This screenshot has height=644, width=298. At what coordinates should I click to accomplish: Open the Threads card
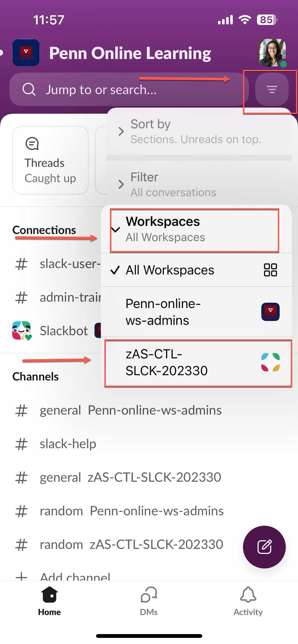(x=50, y=160)
